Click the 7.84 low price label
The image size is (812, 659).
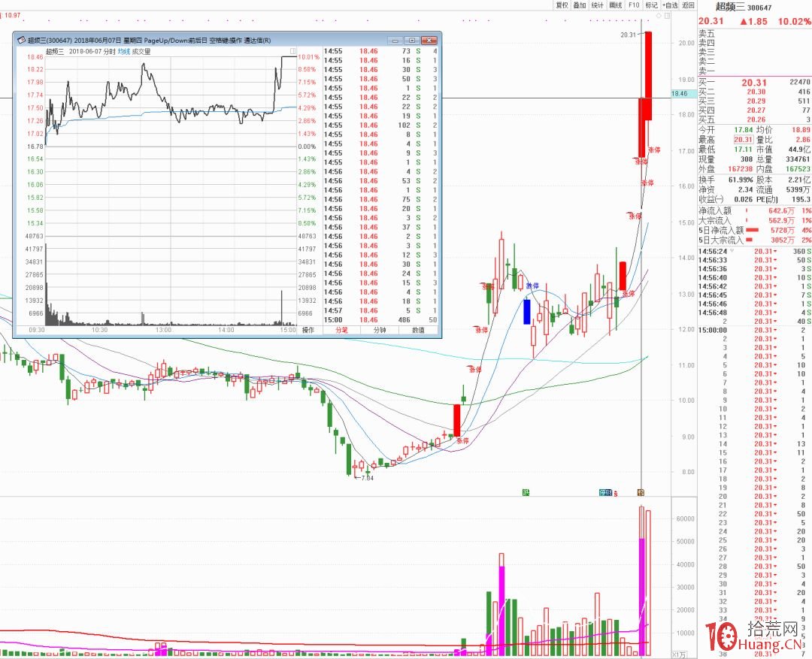[367, 478]
